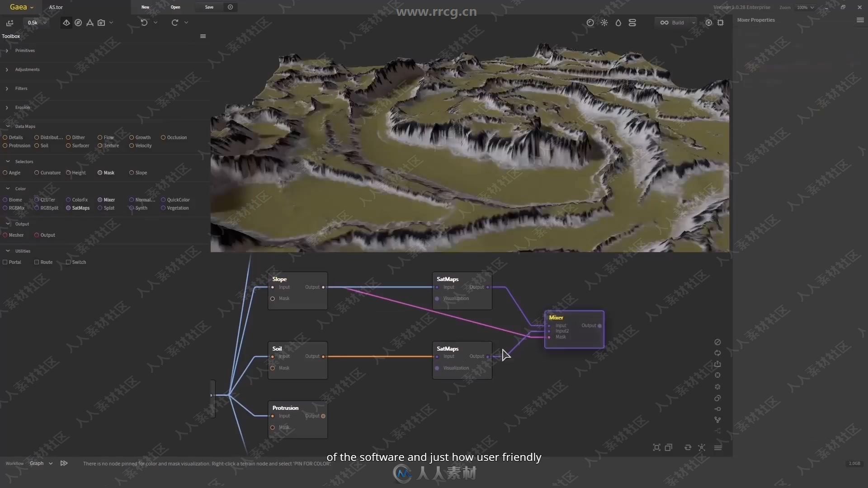The width and height of the screenshot is (868, 488).
Task: Click the play-forward workflow icon in status bar
Action: click(x=64, y=463)
